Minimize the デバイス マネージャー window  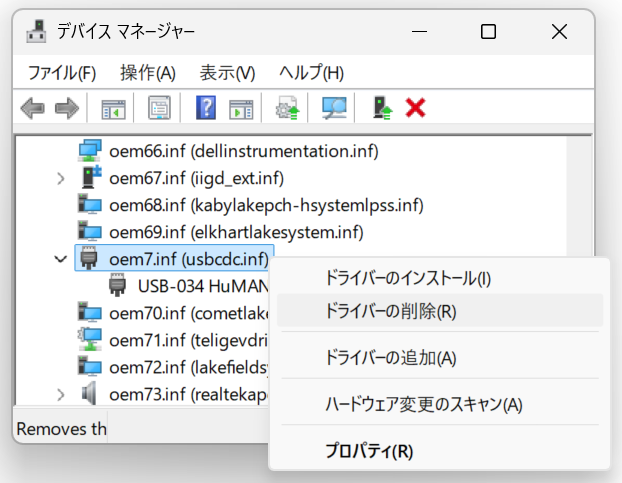(x=419, y=31)
